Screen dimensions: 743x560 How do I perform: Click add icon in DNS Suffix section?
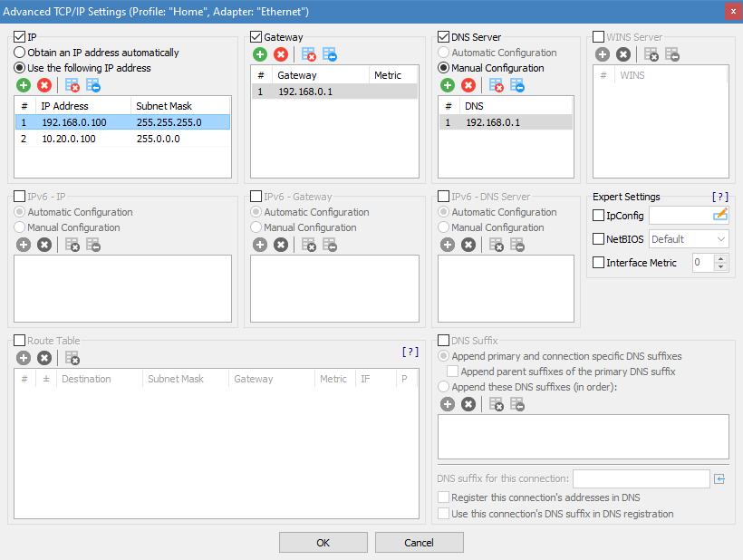(x=448, y=404)
